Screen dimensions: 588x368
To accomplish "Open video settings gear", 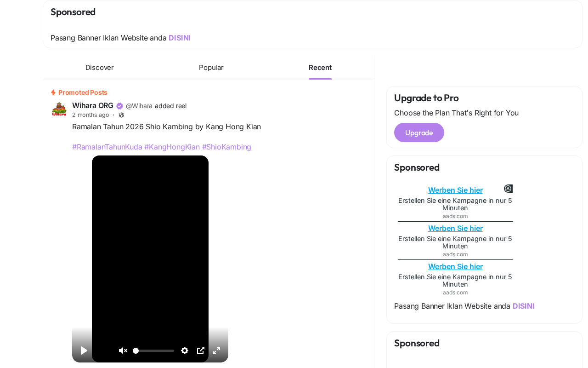I will click(x=185, y=351).
